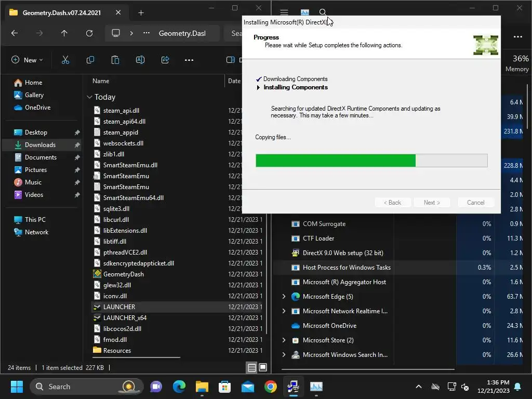Image resolution: width=532 pixels, height=399 pixels.
Task: Expand Microsoft Network Realtime process group
Action: click(284, 311)
